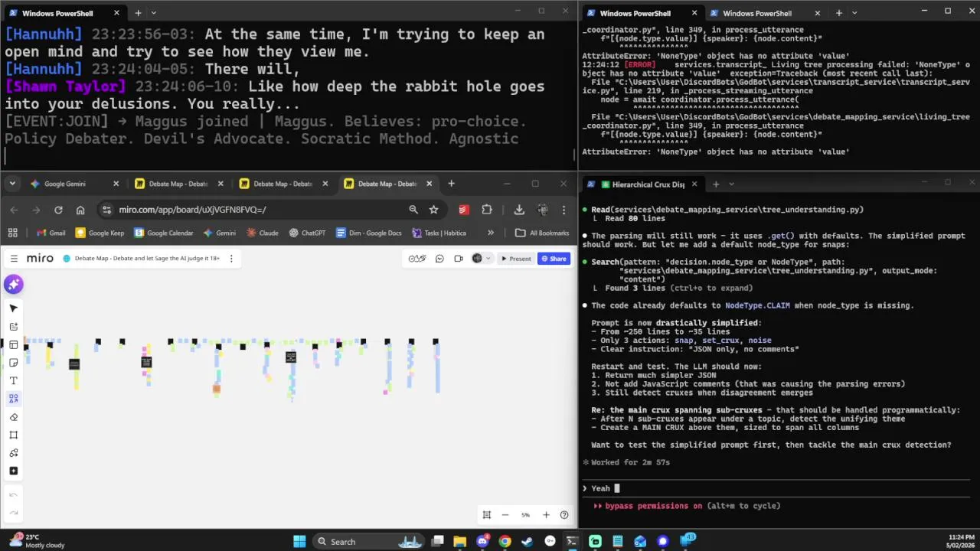Open the Miro main menu hamburger

(14, 258)
